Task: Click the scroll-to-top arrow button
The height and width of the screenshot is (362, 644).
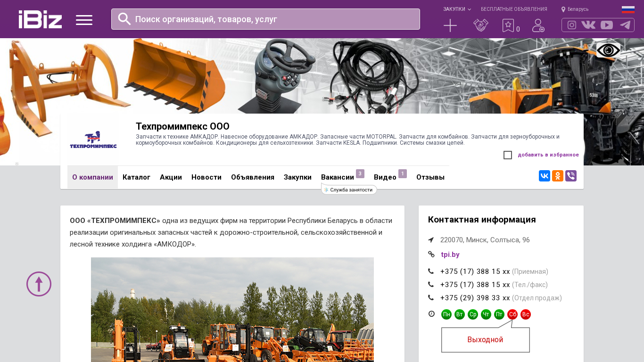Action: pos(39,284)
